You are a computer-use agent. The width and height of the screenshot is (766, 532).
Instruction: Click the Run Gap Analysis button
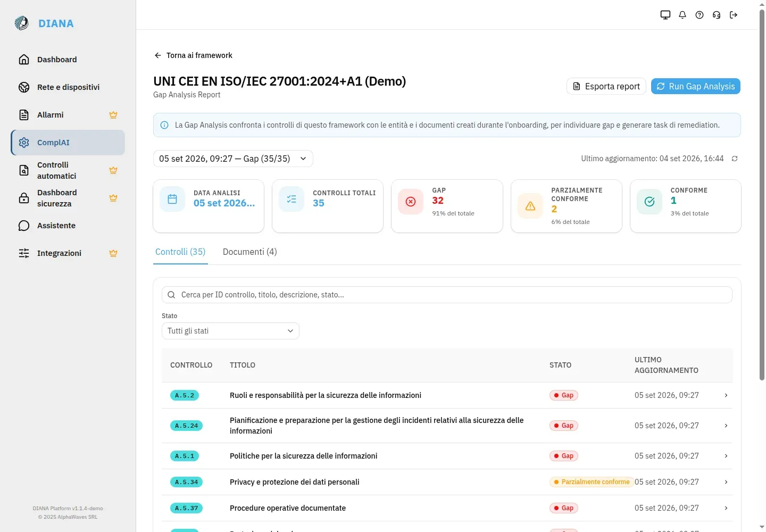click(696, 86)
